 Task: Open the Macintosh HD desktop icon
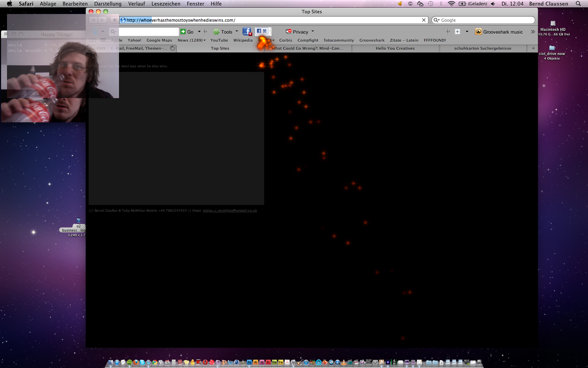553,26
